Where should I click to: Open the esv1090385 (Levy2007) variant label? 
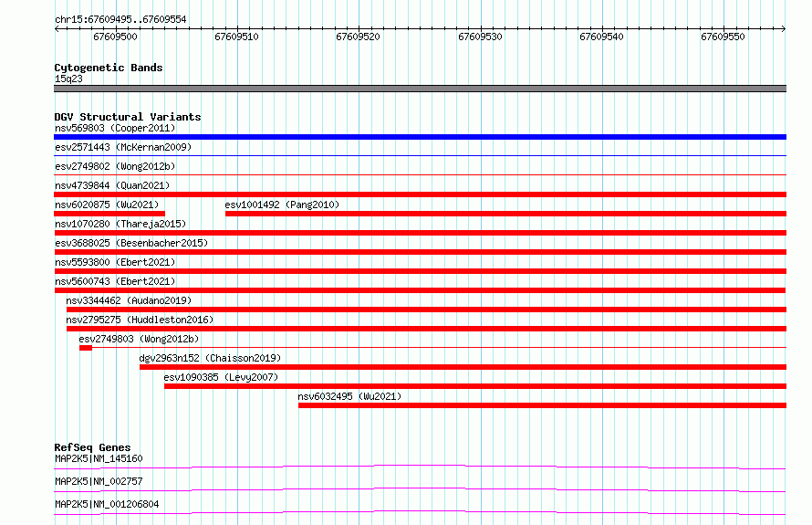[221, 377]
